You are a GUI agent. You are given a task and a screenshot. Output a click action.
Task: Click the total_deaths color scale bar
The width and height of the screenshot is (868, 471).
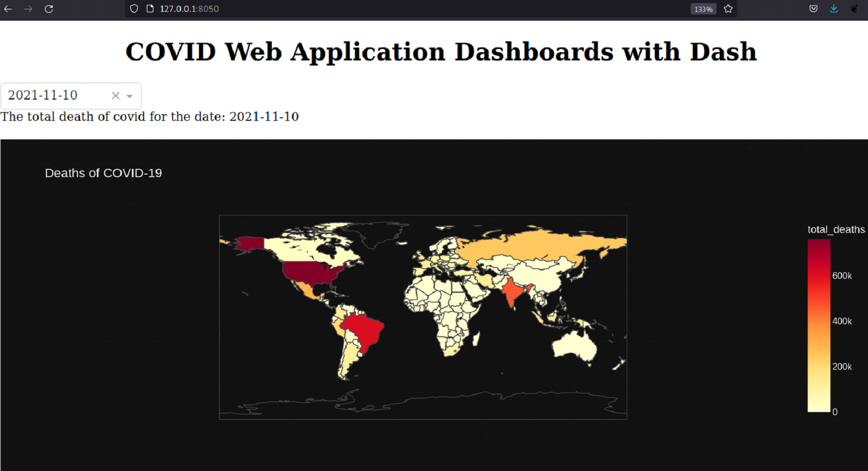pyautogui.click(x=819, y=325)
